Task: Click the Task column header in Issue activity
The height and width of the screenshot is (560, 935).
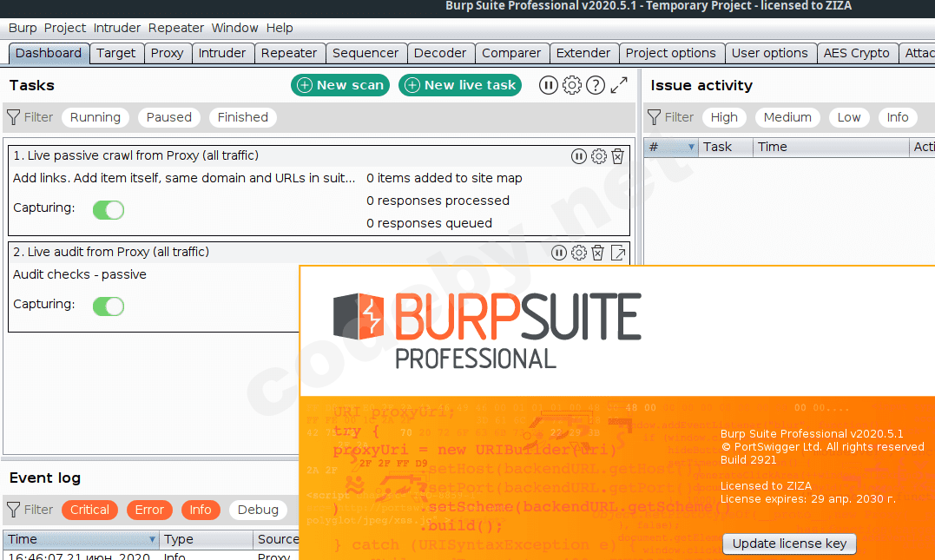Action: tap(725, 148)
